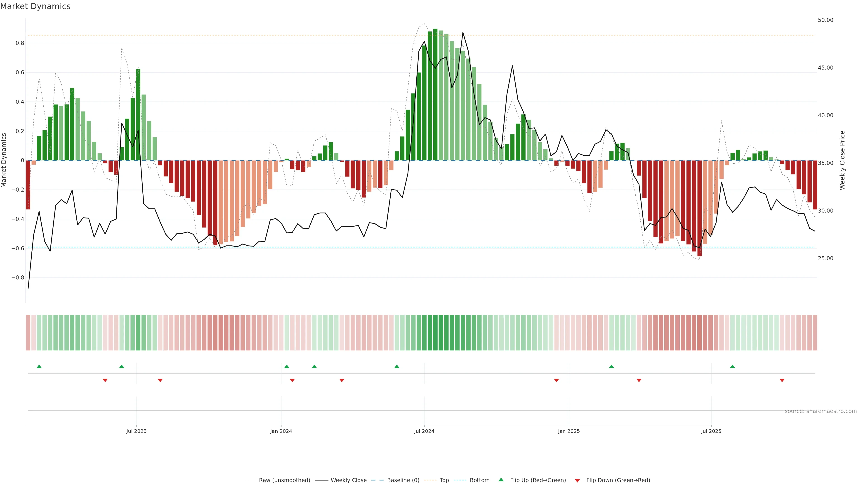Select the red flip-down triangle just before Jan 2025
Image resolution: width=868 pixels, height=488 pixels.
[x=556, y=380]
